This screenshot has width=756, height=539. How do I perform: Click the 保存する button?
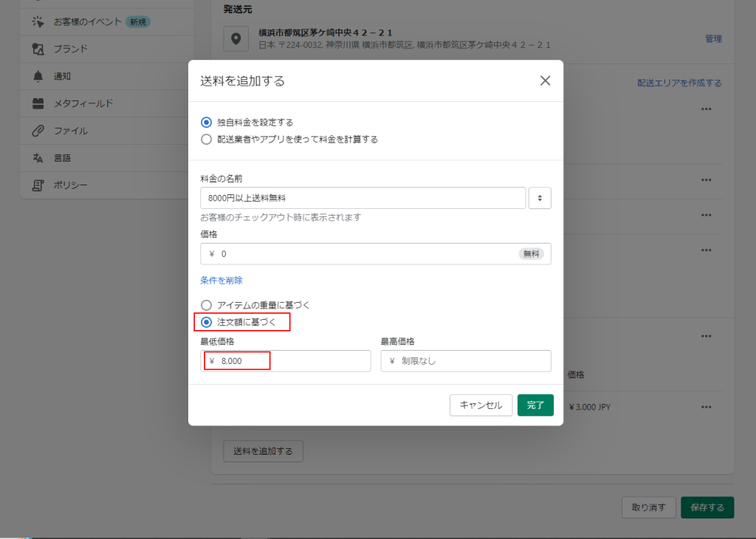tap(707, 508)
